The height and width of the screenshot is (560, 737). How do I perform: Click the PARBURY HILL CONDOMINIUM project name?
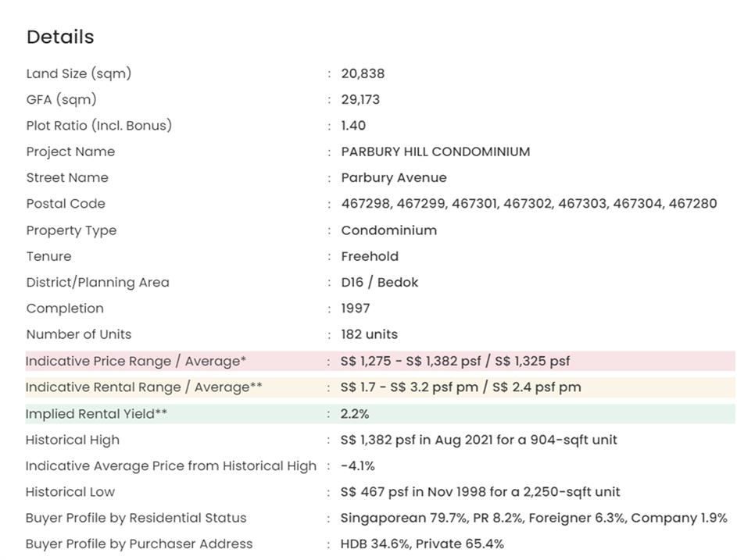pos(435,152)
